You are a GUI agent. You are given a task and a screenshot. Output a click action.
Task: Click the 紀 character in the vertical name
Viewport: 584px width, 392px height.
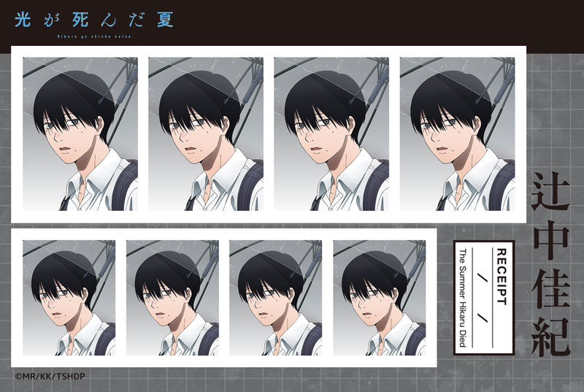(x=550, y=332)
